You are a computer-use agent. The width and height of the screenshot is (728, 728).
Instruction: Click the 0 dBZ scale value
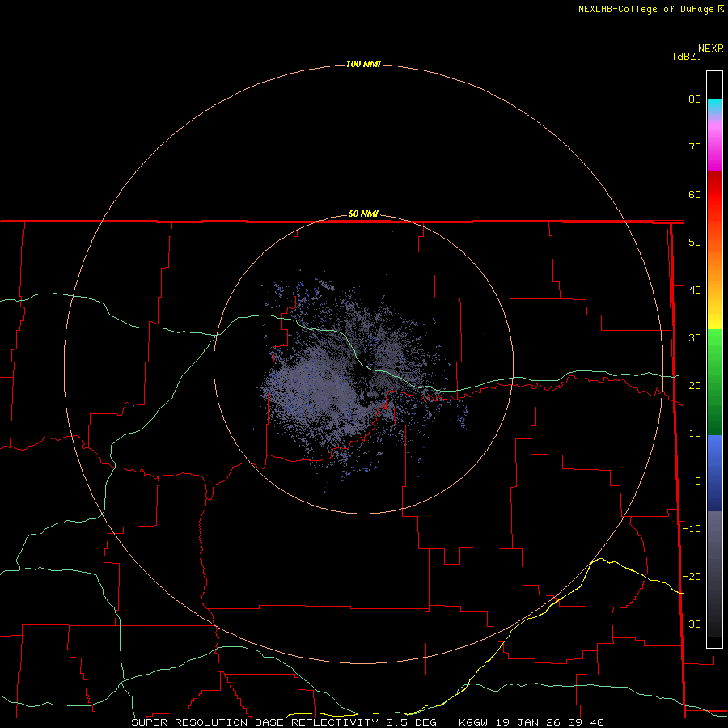coord(698,481)
